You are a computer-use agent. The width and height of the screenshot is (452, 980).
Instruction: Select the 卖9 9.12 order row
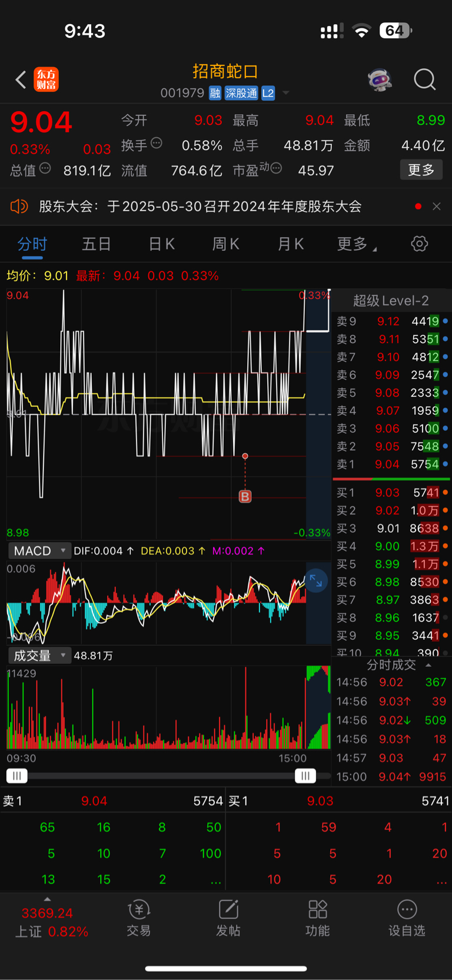coord(392,321)
